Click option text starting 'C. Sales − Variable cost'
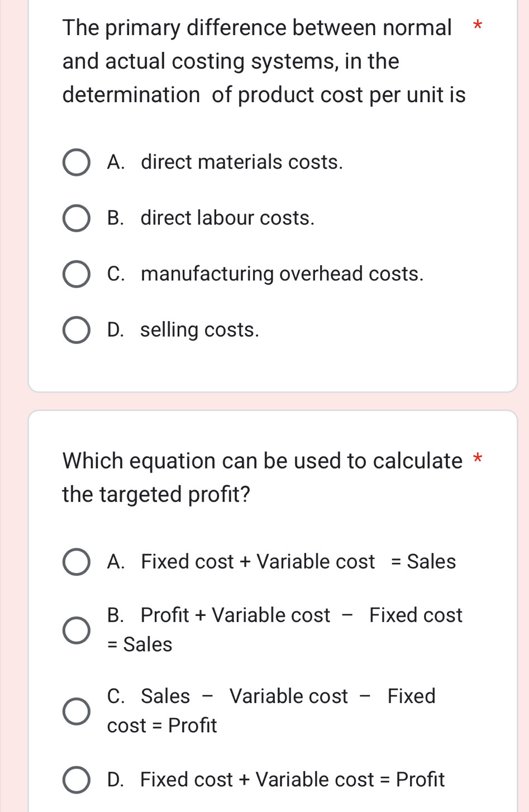Viewport: 529px width, 812px height. (x=271, y=696)
